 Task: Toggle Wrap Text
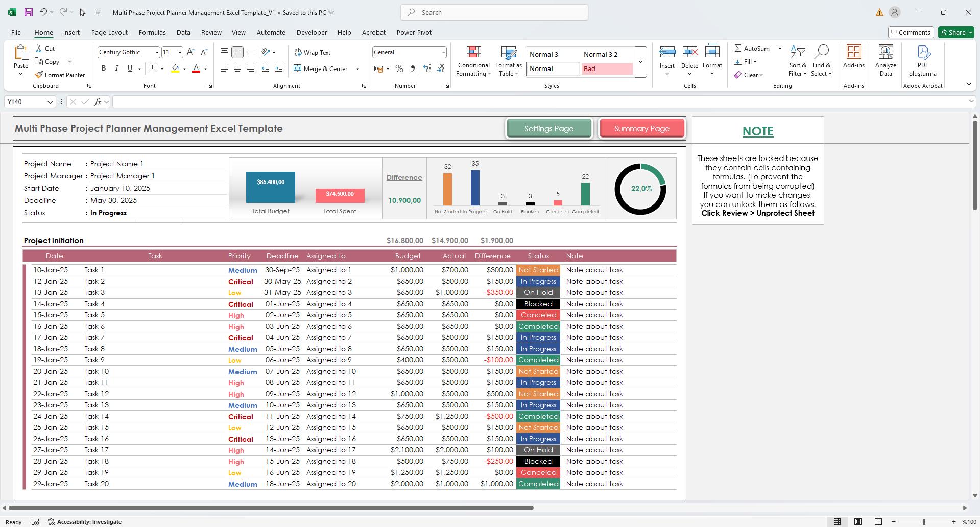(312, 52)
